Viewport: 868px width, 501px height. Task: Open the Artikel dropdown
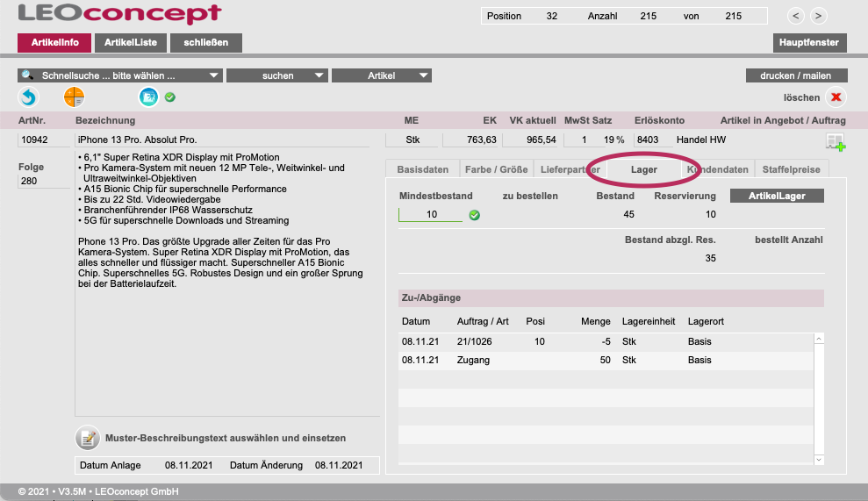pyautogui.click(x=382, y=75)
